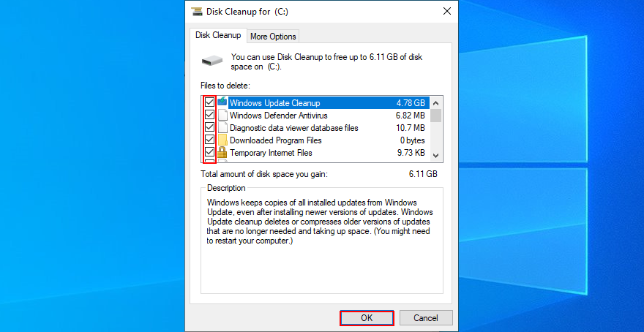Screen dimensions: 644x332
Task: Select the Disk Cleanup tab
Action: [217, 36]
